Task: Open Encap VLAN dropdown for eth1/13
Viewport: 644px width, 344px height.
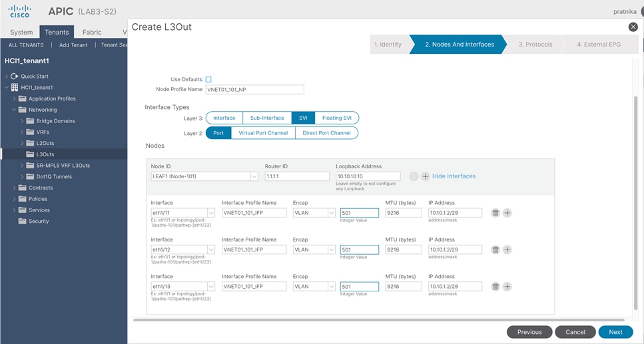Action: [x=332, y=287]
